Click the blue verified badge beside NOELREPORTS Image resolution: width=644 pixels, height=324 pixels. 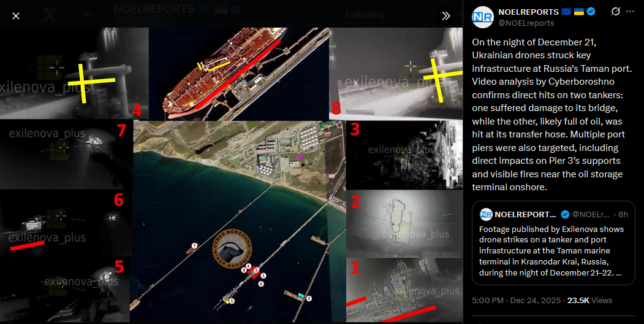tap(591, 12)
